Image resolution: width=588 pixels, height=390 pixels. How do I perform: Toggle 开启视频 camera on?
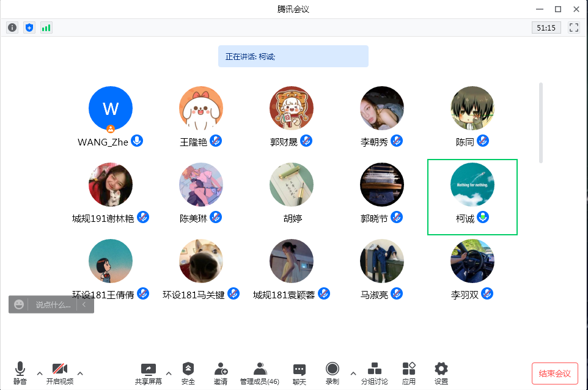(x=59, y=372)
